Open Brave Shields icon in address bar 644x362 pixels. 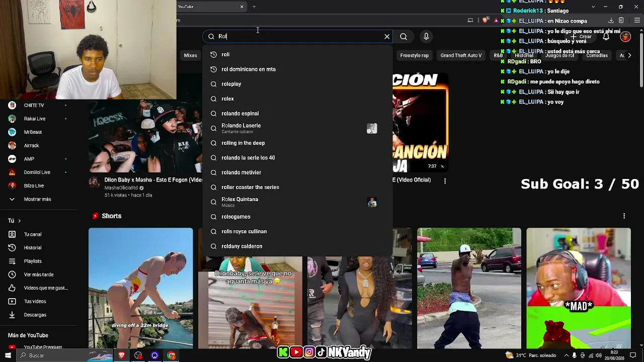click(x=485, y=20)
